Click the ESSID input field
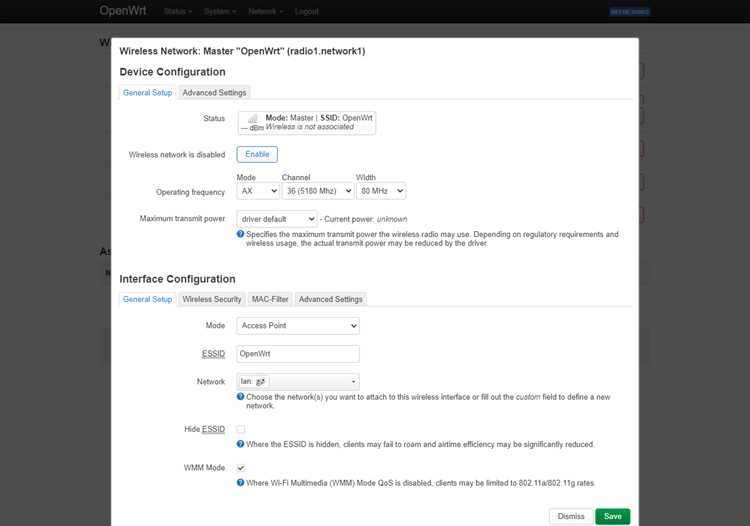The image size is (750, 526). 298,354
